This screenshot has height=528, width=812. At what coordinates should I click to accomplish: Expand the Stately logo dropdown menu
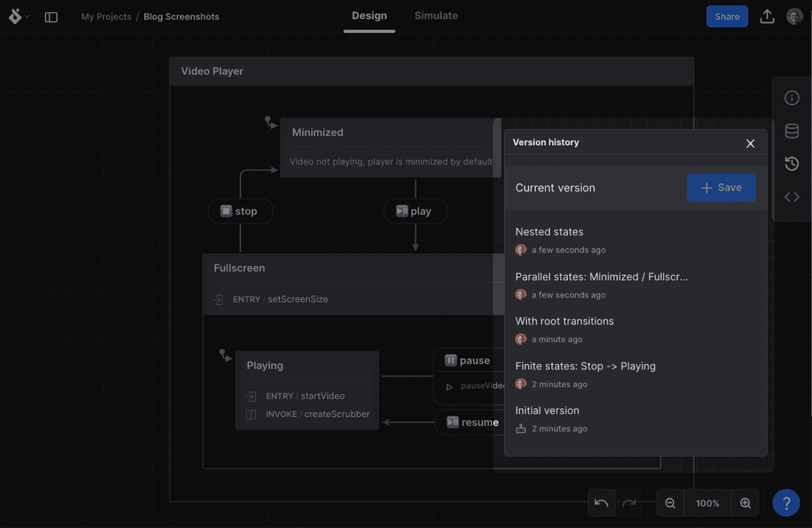point(18,16)
